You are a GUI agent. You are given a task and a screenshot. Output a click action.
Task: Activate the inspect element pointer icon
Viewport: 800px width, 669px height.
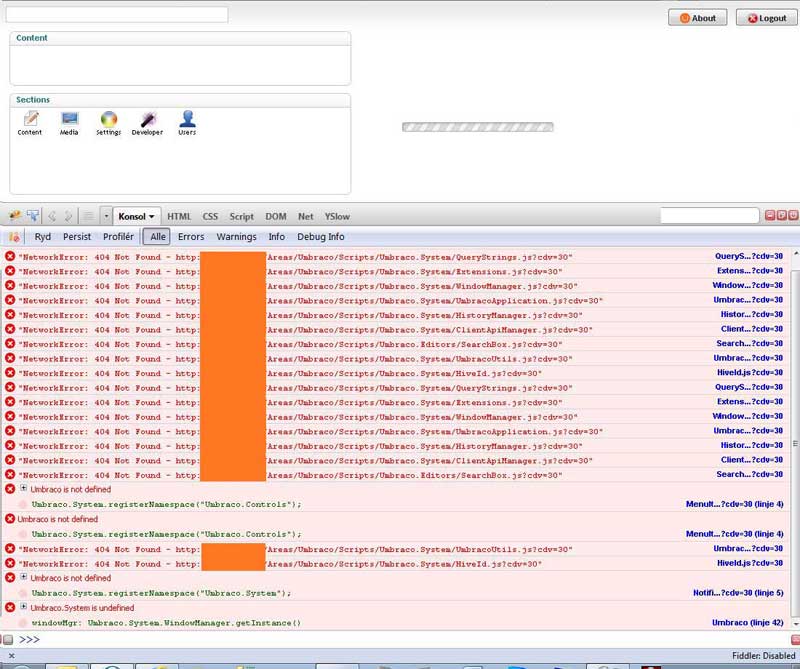[x=33, y=216]
